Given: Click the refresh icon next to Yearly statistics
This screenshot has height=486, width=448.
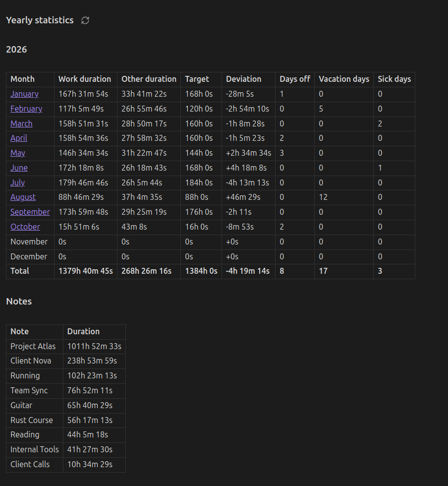Looking at the screenshot, I should pos(85,20).
